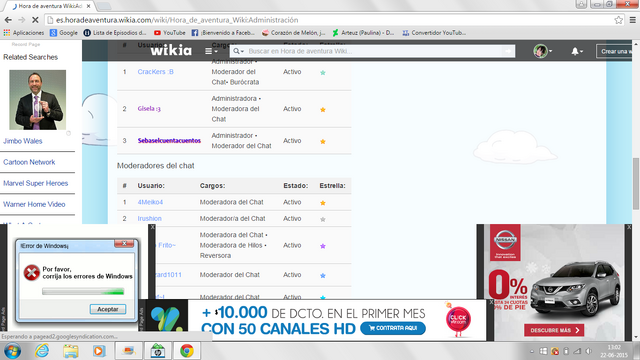Click Aceptar in the Error de Windows popup
This screenshot has height=360, width=640.
108,309
